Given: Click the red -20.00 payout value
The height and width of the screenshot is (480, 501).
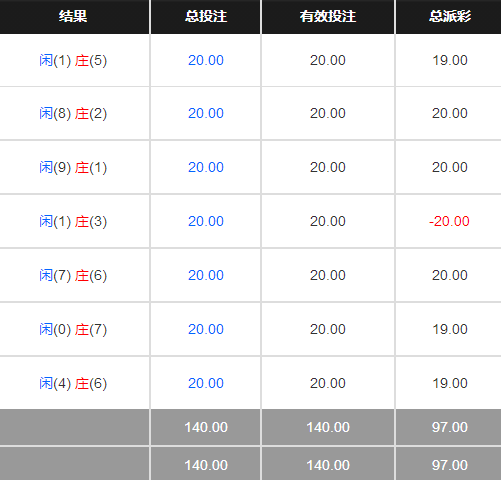Looking at the screenshot, I should (449, 221).
